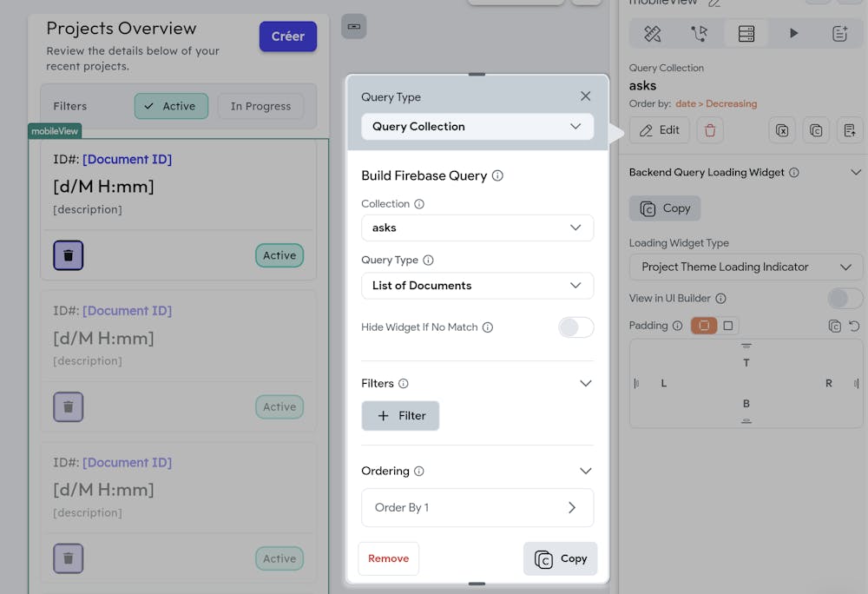Click Copy button in query popup

[560, 558]
